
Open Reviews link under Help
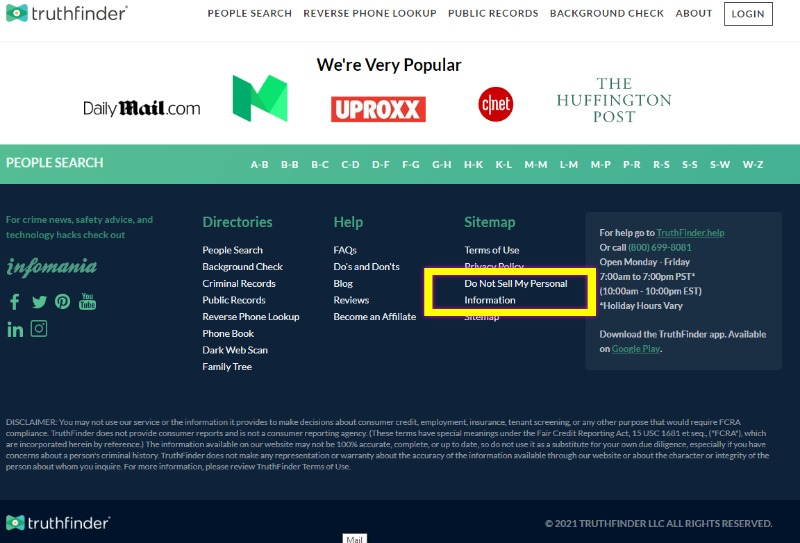coord(351,300)
